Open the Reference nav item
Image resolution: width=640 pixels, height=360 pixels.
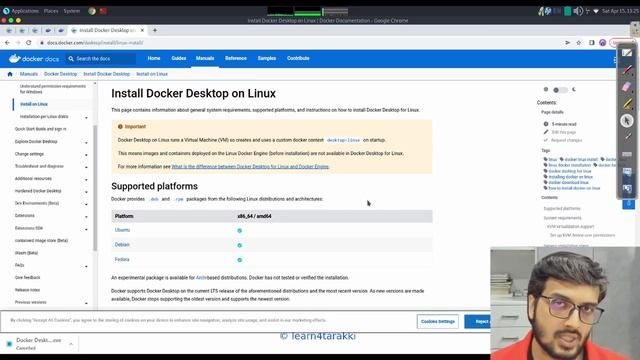point(236,58)
